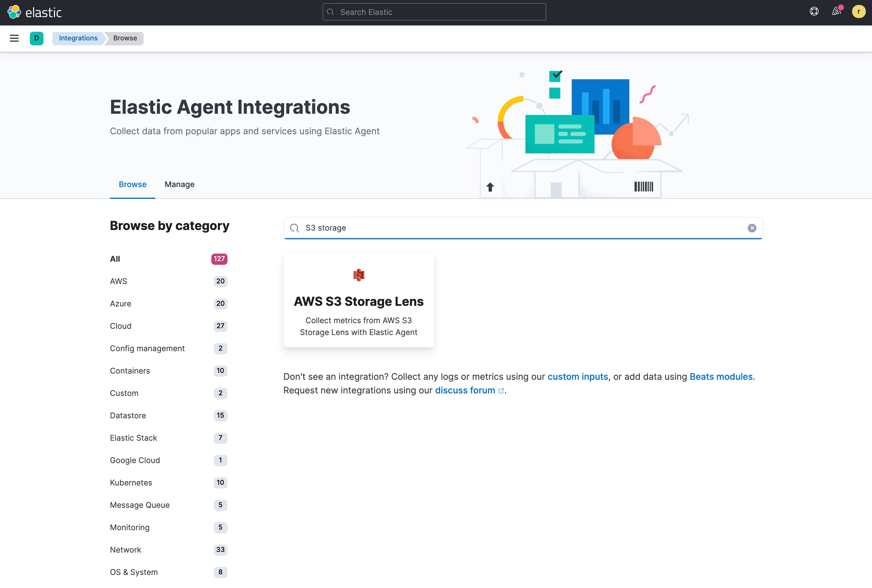Open the AWS S3 Storage Lens card
Image resolution: width=872 pixels, height=588 pixels.
pyautogui.click(x=359, y=300)
